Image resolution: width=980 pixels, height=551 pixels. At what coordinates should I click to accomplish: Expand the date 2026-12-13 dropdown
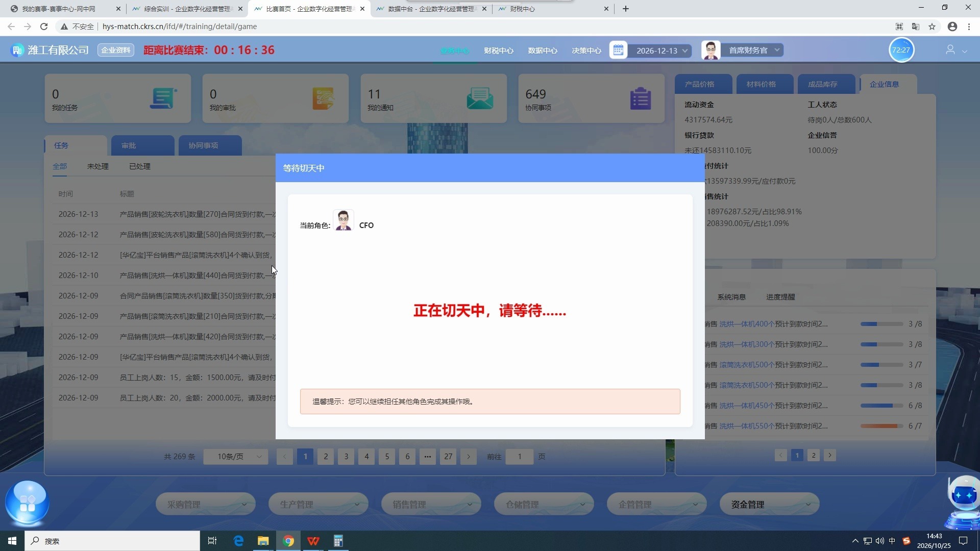(659, 51)
